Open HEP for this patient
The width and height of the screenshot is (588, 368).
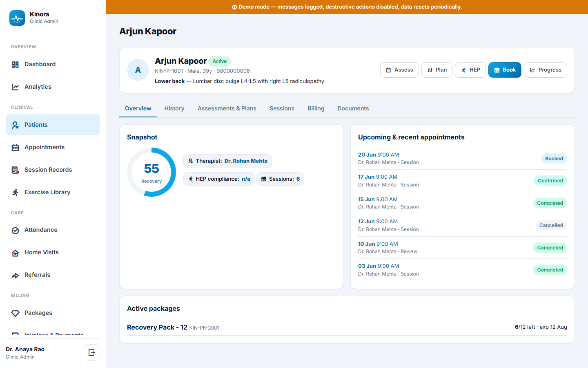(x=470, y=70)
